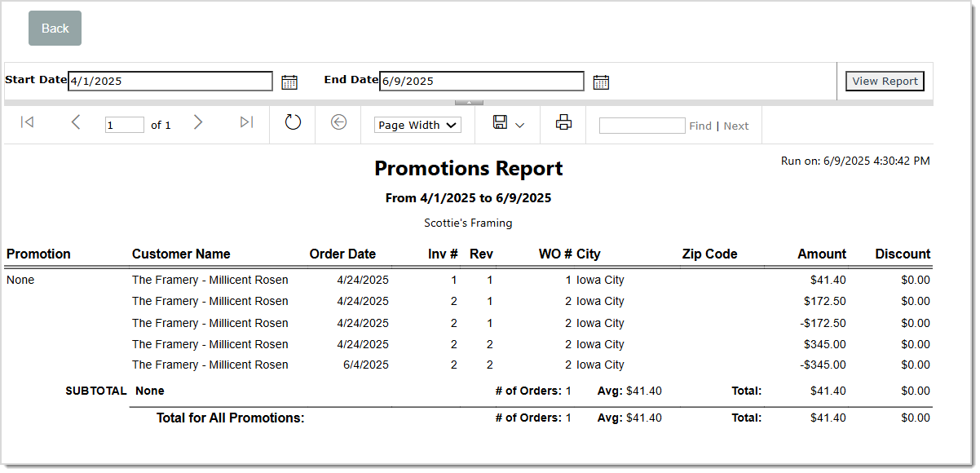Open the Page Width zoom dropdown
Screen dimensions: 980x473
(417, 124)
